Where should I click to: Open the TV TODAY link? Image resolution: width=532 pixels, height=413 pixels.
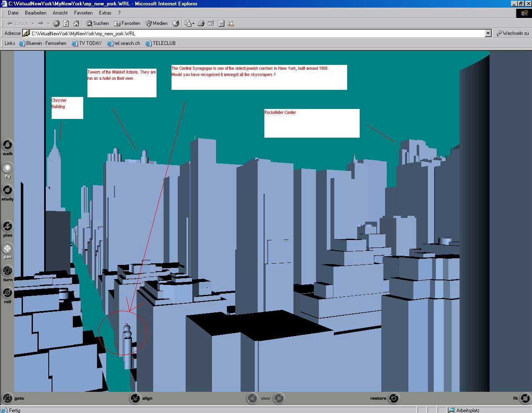(x=87, y=43)
